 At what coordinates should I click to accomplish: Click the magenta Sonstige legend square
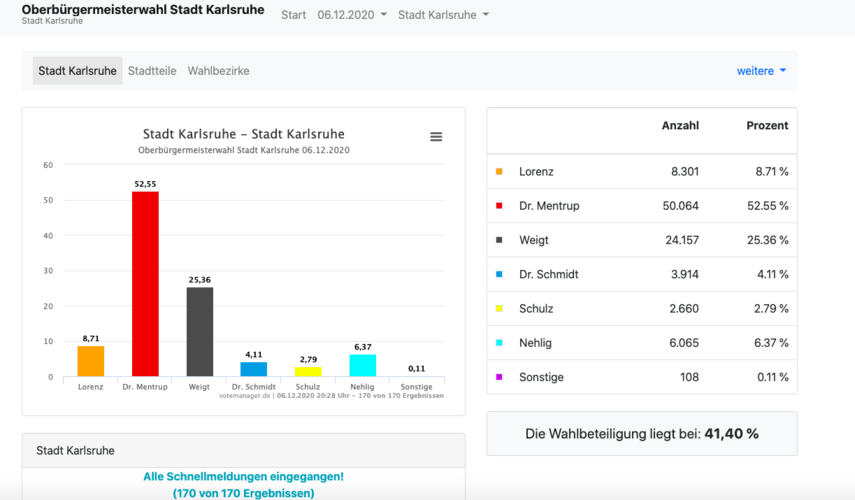point(499,377)
